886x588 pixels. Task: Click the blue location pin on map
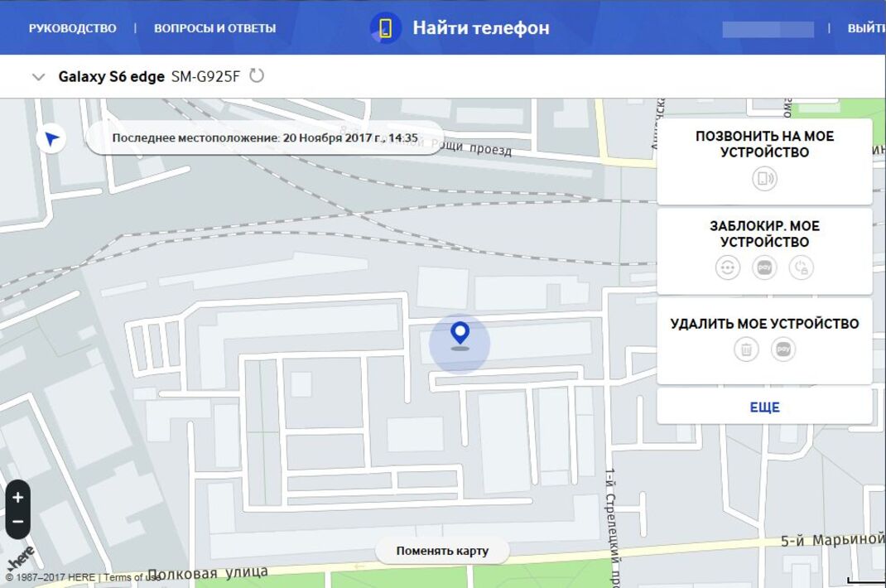click(460, 334)
